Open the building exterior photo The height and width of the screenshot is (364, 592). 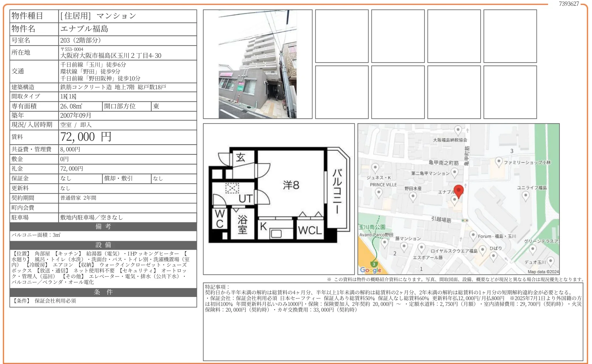257,64
